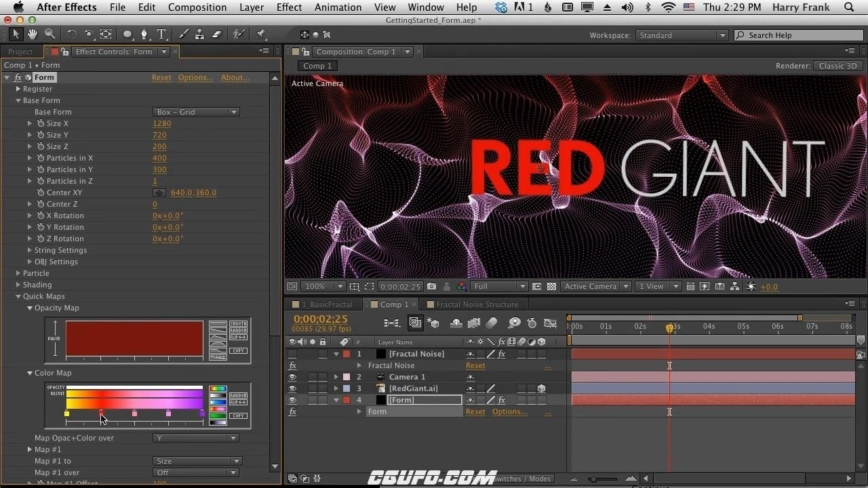868x488 pixels.
Task: Select the Type tool
Action: (x=161, y=34)
